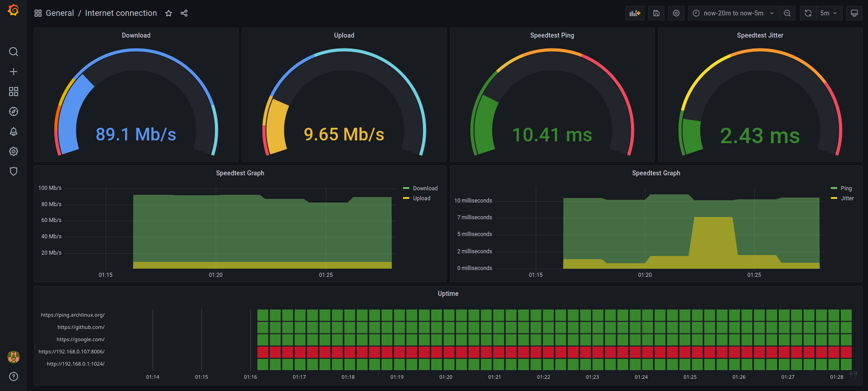The width and height of the screenshot is (868, 391).
Task: Zoom out the time range
Action: click(x=787, y=13)
